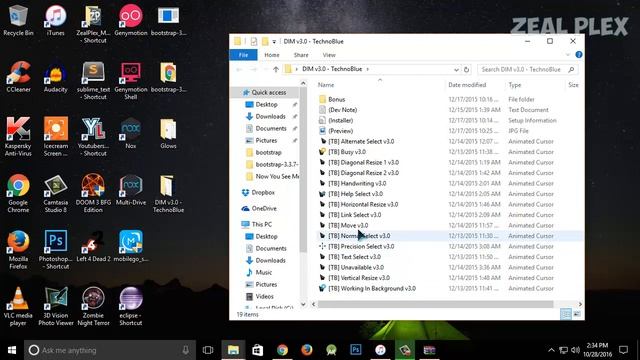Open the Home ribbon tab
The image size is (640, 360).
[x=272, y=55]
